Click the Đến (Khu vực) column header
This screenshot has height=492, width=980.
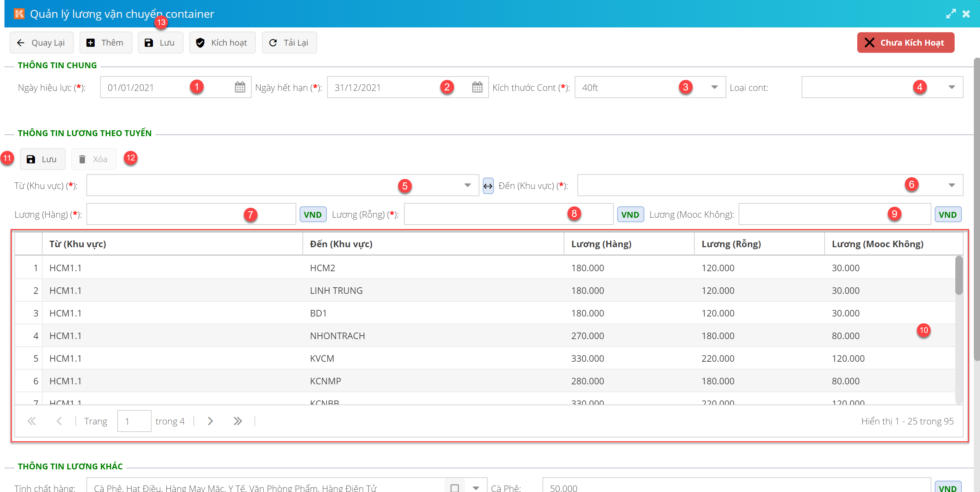[x=341, y=244]
